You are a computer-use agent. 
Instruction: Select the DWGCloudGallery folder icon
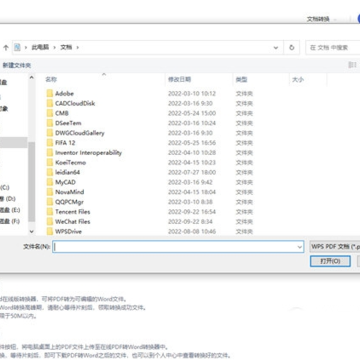pos(50,133)
